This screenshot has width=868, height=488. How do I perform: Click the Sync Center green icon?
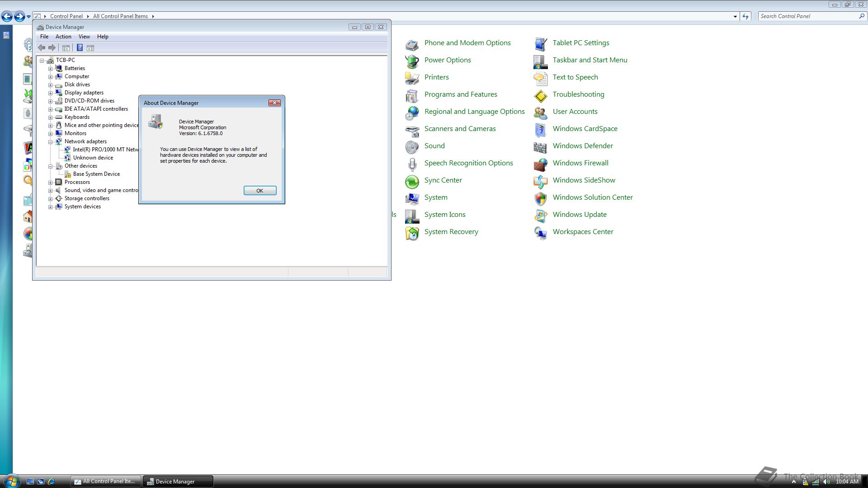click(412, 181)
